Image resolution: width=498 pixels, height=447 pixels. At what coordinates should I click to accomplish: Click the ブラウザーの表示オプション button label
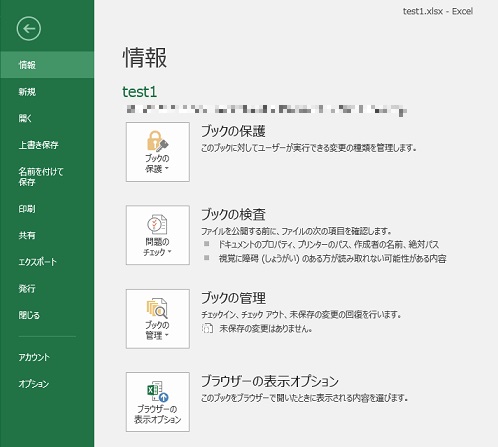[x=158, y=414]
